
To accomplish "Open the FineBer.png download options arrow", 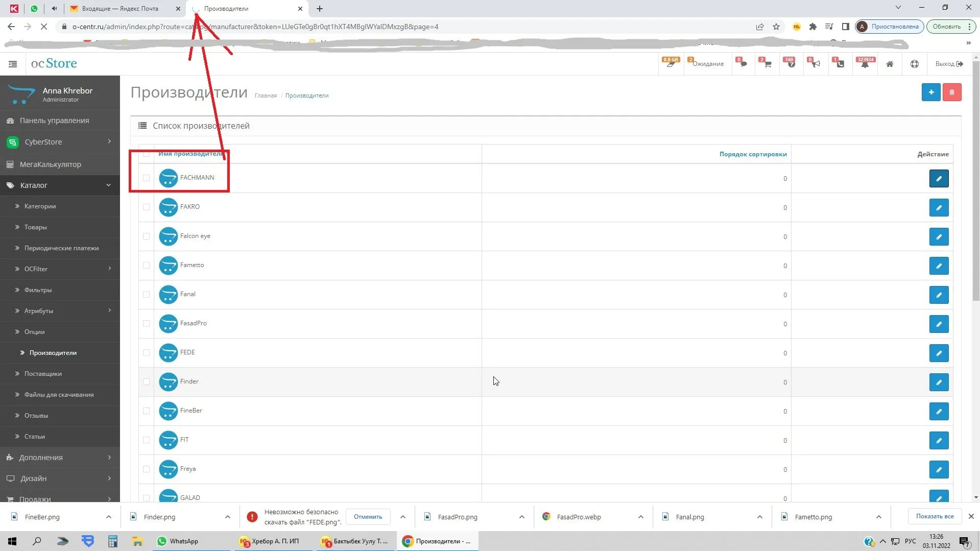I will click(108, 517).
